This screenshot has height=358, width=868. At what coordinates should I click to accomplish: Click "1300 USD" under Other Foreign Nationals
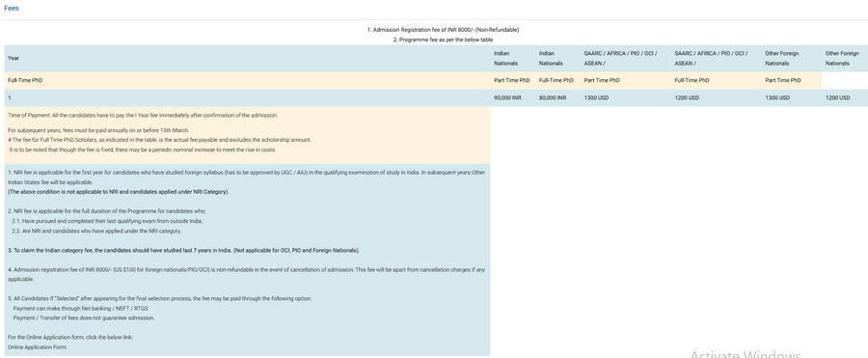point(777,97)
